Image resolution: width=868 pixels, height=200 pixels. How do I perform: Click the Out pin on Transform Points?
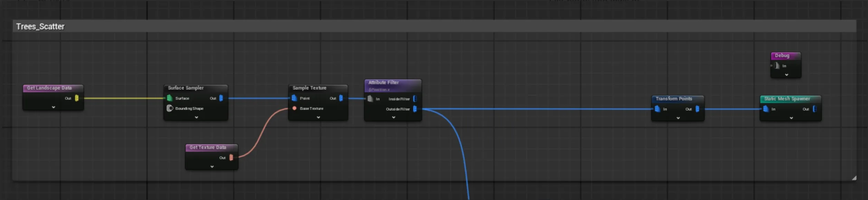697,109
